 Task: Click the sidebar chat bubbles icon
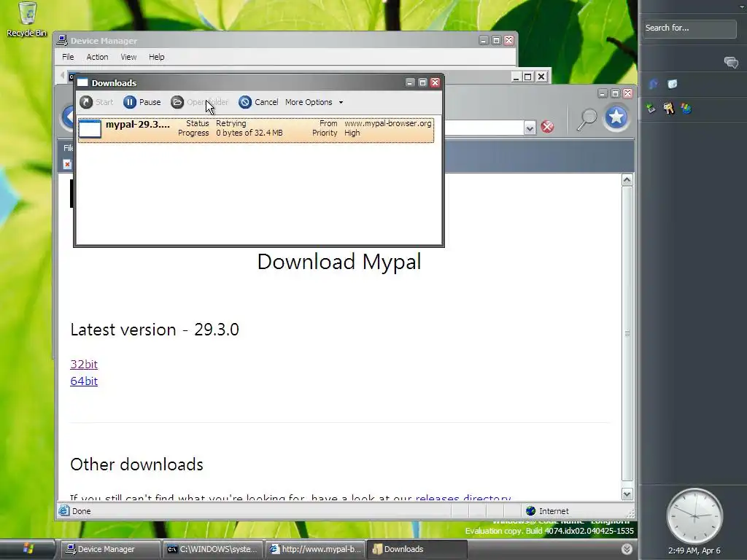click(x=731, y=63)
